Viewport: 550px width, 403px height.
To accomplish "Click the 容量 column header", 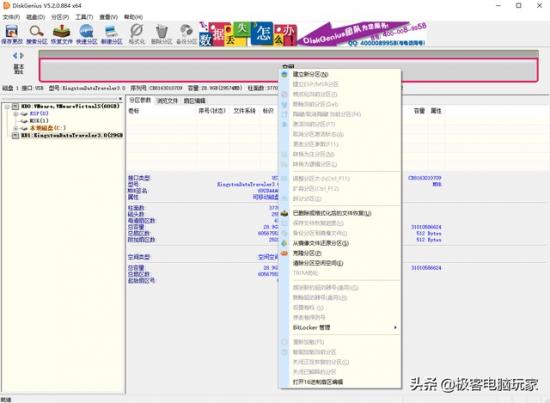I will [419, 111].
